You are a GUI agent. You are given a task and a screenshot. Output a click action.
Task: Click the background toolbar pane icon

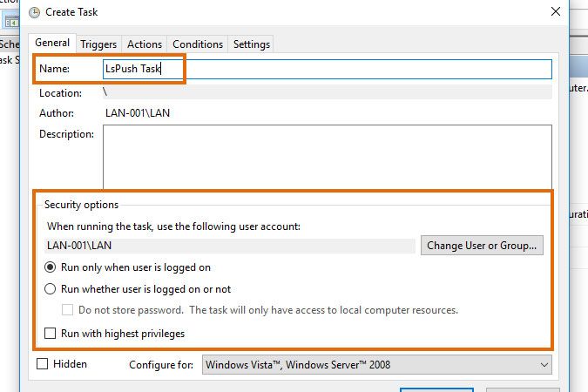tap(14, 20)
